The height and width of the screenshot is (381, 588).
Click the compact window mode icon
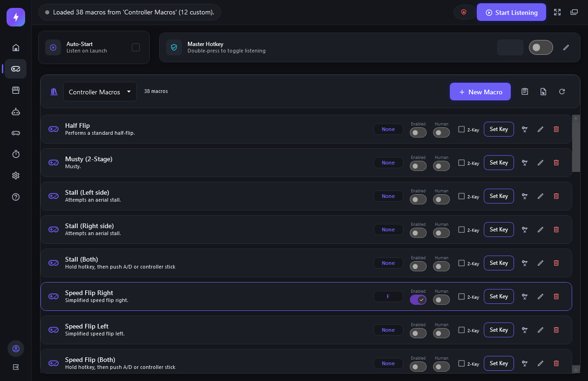(x=574, y=13)
